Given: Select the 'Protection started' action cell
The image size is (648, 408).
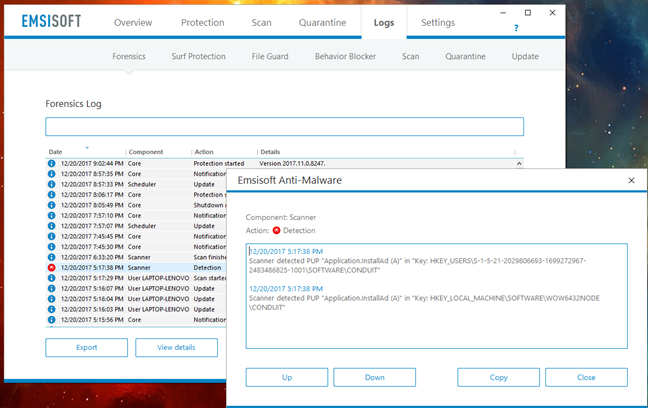Looking at the screenshot, I should pos(219,164).
